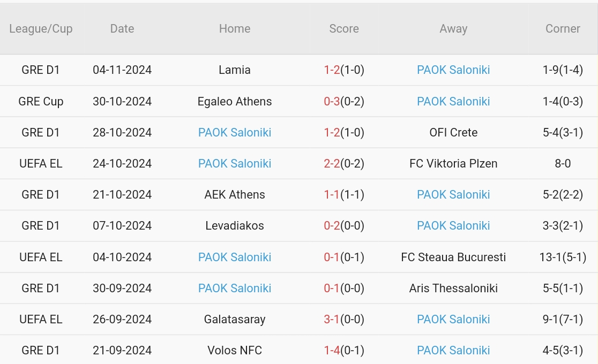Image resolution: width=598 pixels, height=364 pixels.
Task: Click the Date column header
Action: 122,29
